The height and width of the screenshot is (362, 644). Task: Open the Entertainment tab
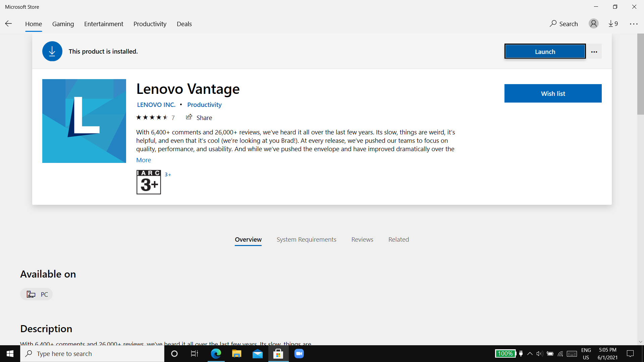pyautogui.click(x=104, y=24)
